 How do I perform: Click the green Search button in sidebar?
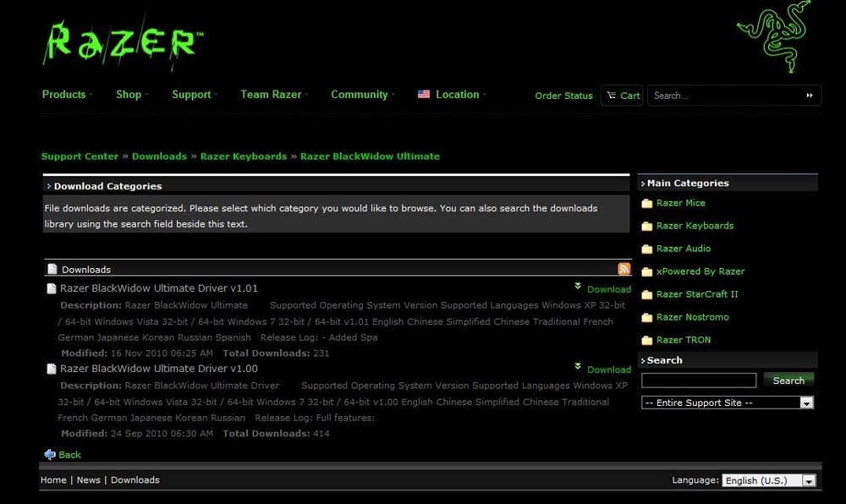click(x=788, y=380)
